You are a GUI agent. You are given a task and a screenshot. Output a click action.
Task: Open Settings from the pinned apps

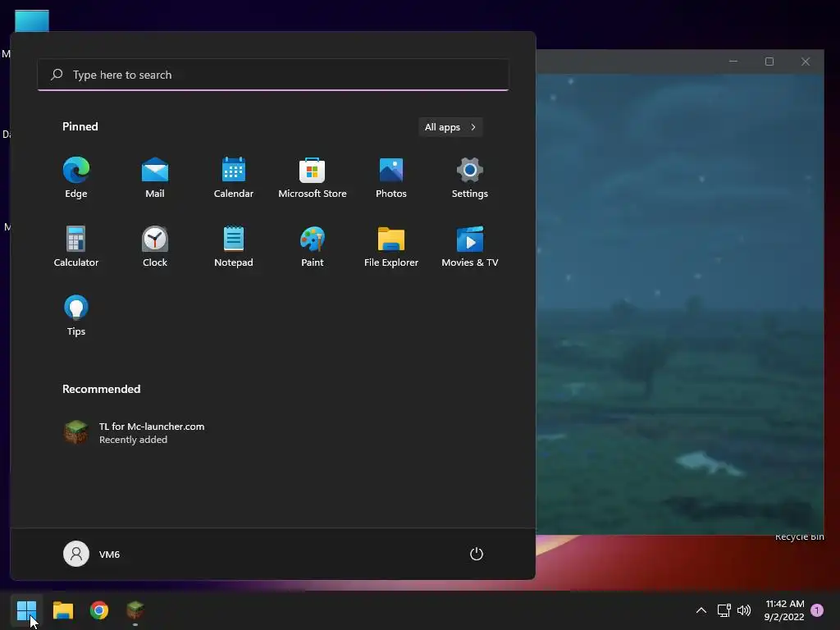(470, 178)
